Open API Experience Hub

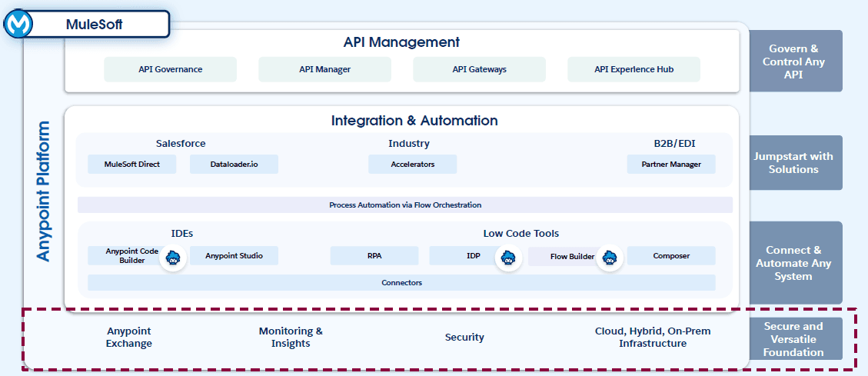(x=634, y=69)
